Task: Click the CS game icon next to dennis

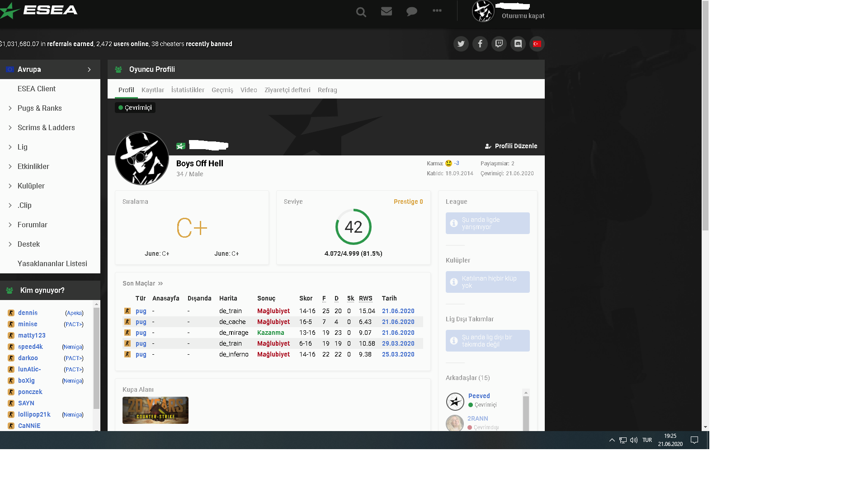Action: (x=11, y=313)
